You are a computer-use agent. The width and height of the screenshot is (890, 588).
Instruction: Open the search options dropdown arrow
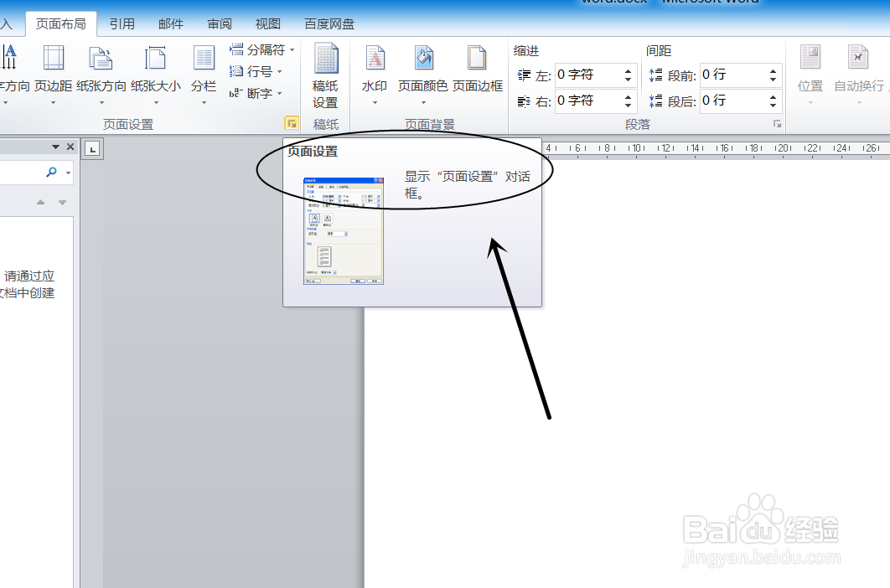(68, 172)
